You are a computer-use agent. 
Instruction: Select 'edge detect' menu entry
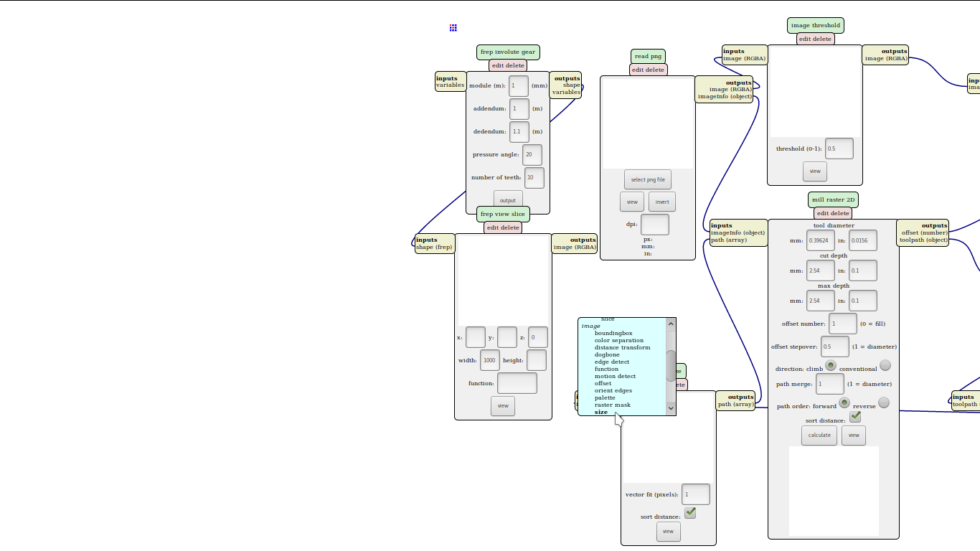click(x=612, y=362)
